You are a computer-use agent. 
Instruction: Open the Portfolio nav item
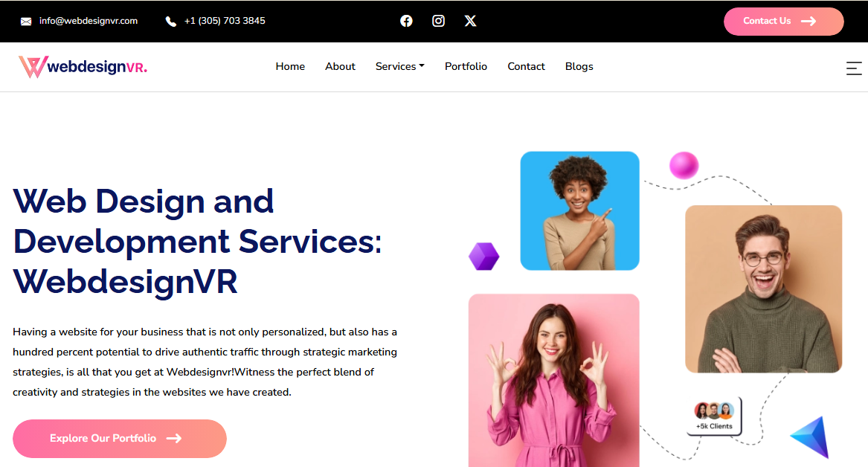point(466,66)
